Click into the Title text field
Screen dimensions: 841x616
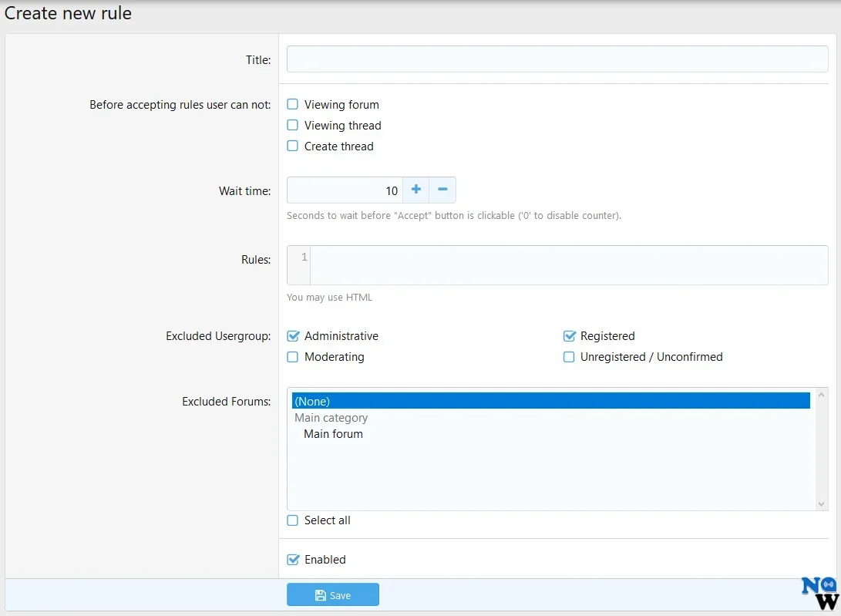point(557,59)
